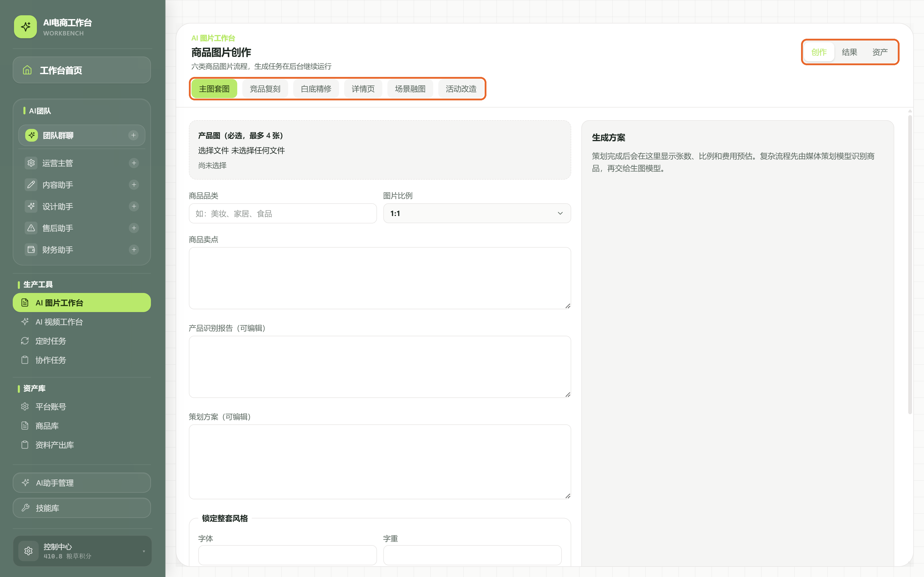
Task: Click 选择文件 to upload product images
Action: [214, 150]
